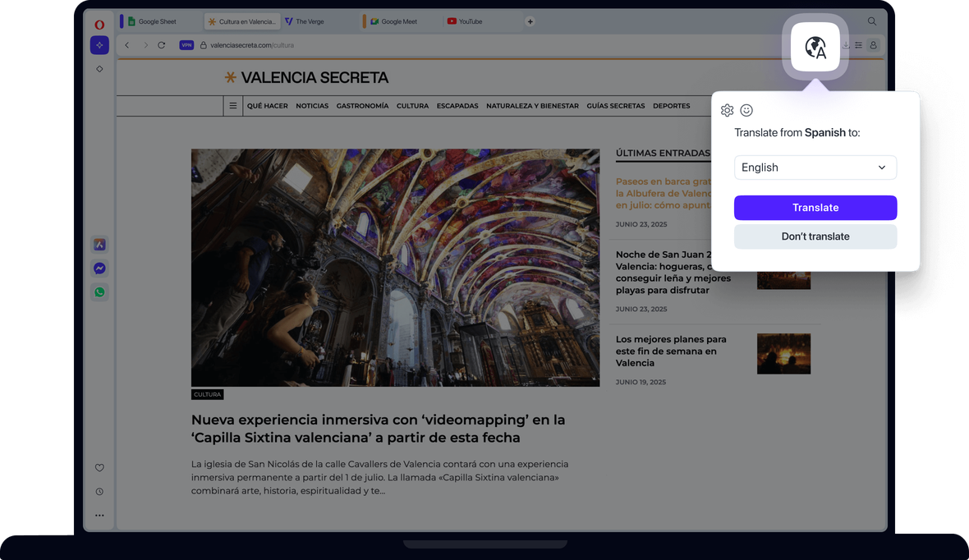The height and width of the screenshot is (560, 969).
Task: Go back with the back arrow
Action: coord(126,45)
